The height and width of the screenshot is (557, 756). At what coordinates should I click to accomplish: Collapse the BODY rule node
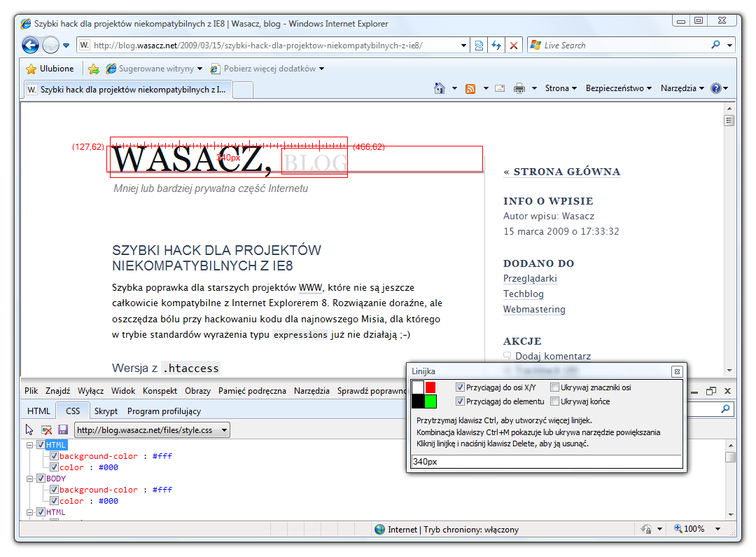pos(30,479)
